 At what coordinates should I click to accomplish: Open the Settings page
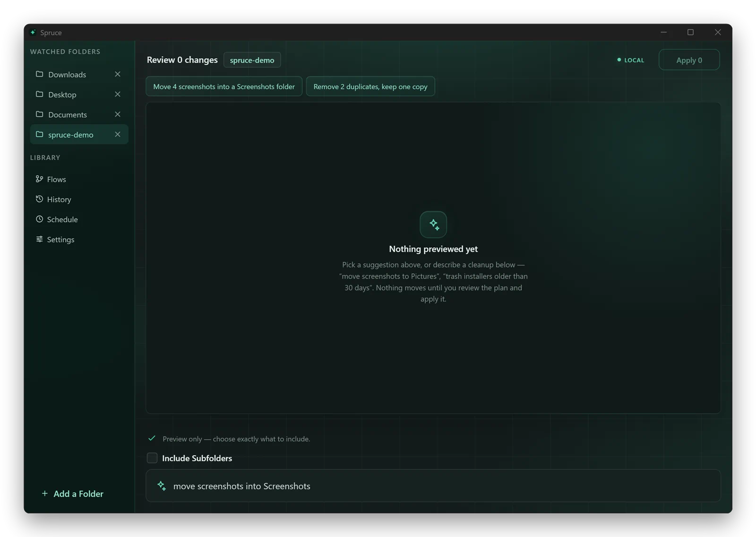coord(79,239)
